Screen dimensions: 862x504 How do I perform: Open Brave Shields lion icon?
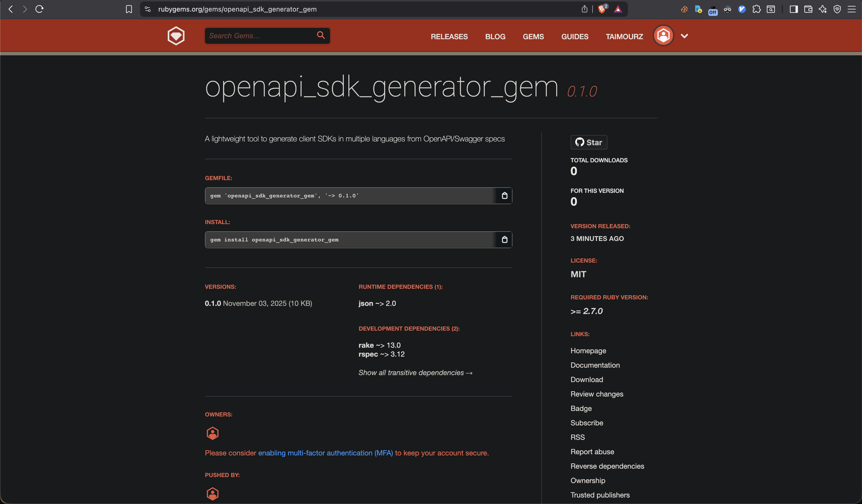pos(602,9)
